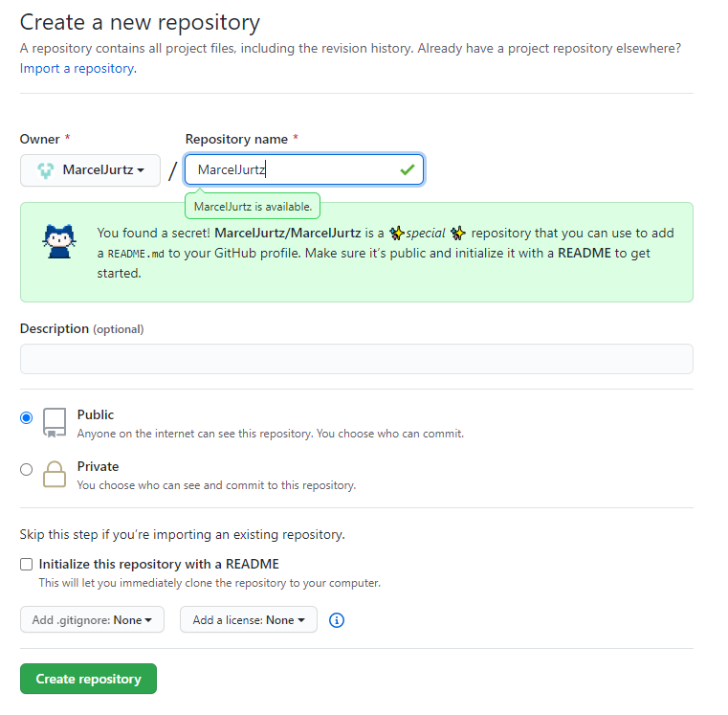Focus the Repository name input field
Screen dimensions: 728x715
coord(304,169)
